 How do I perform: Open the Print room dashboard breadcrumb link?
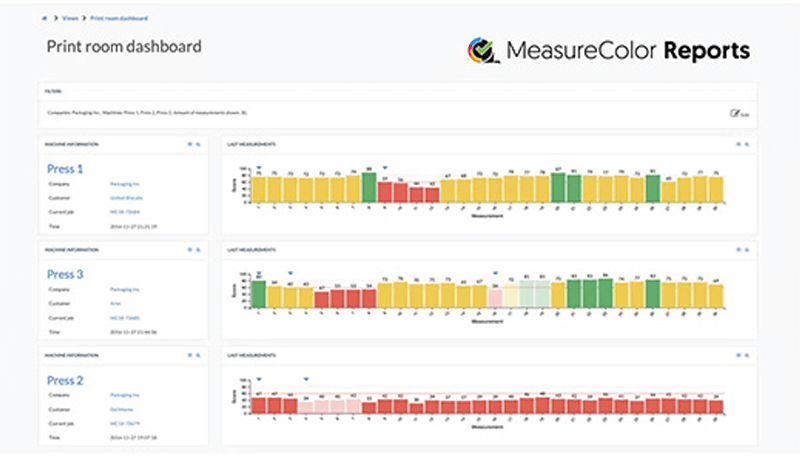tap(119, 18)
